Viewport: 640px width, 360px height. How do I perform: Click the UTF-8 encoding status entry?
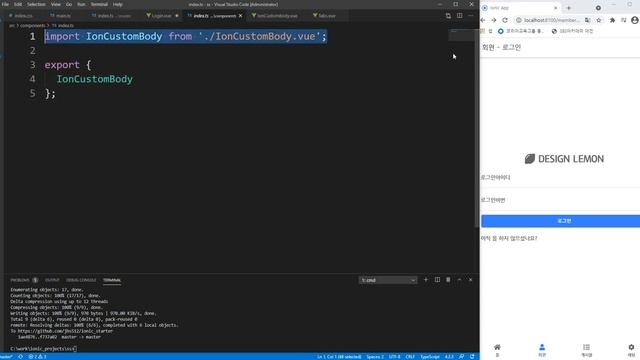pos(394,356)
